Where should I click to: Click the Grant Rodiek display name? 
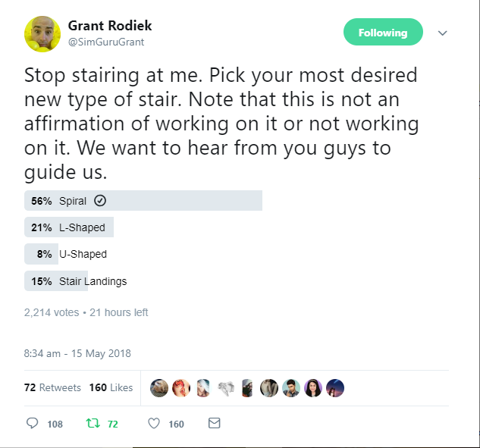(110, 26)
